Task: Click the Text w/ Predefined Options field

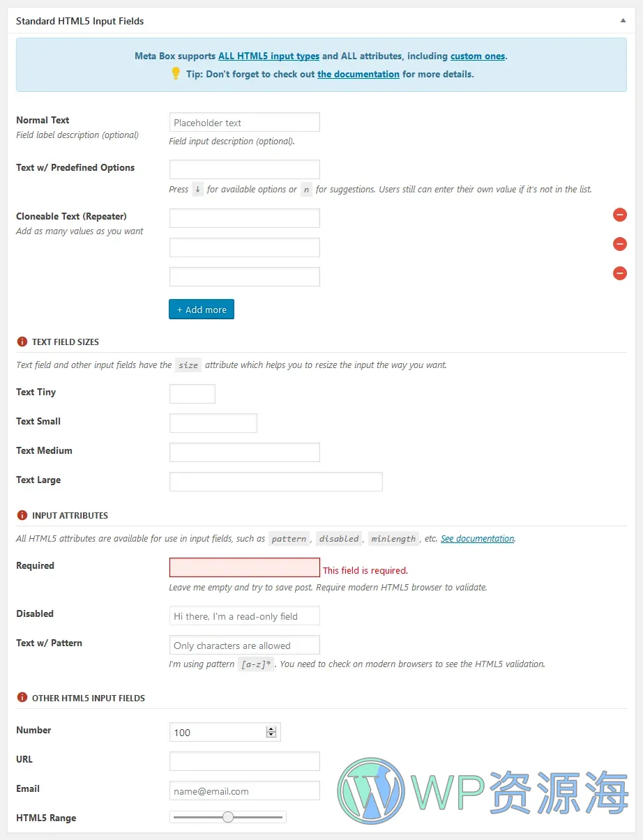Action: click(x=244, y=169)
